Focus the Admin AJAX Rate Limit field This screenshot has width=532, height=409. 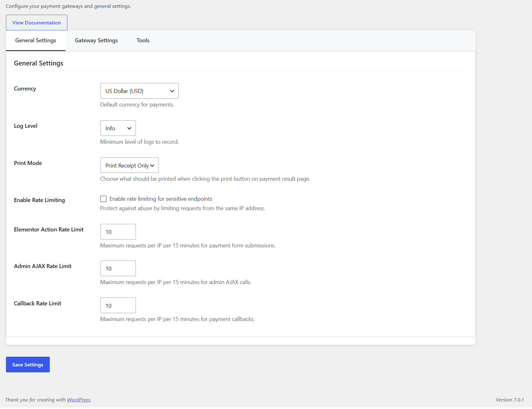point(118,268)
